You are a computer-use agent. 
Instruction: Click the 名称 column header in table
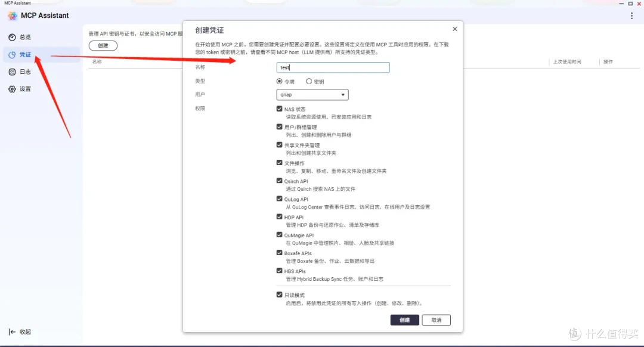97,61
